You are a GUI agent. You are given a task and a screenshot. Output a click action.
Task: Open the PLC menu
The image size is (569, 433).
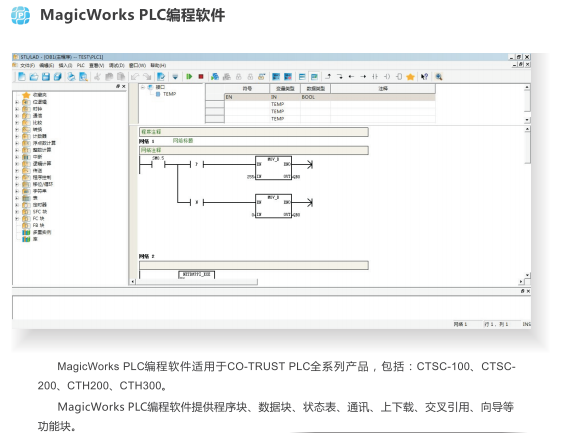point(81,65)
